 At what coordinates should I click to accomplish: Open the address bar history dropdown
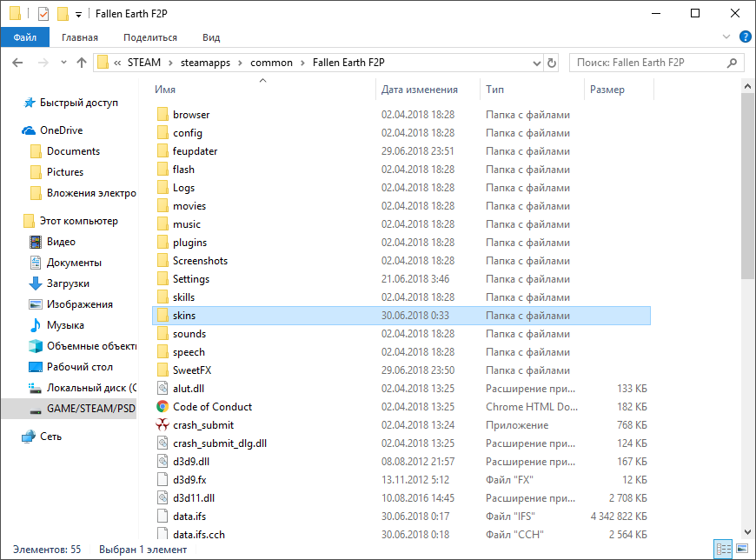point(537,63)
